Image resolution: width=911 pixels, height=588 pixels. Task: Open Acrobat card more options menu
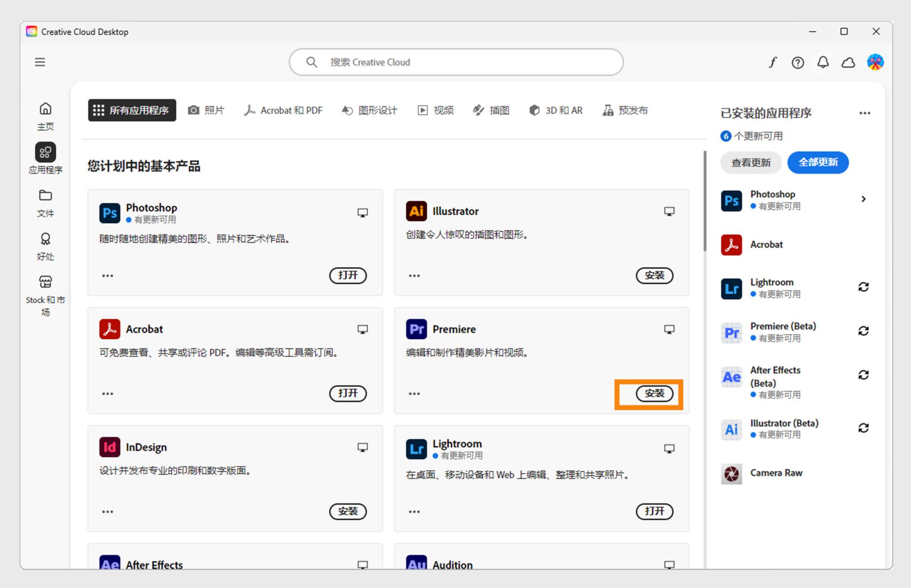click(108, 394)
